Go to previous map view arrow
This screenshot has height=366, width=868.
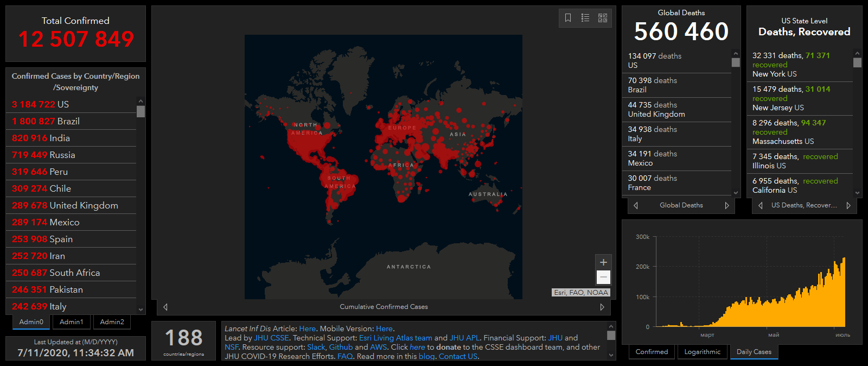[165, 307]
